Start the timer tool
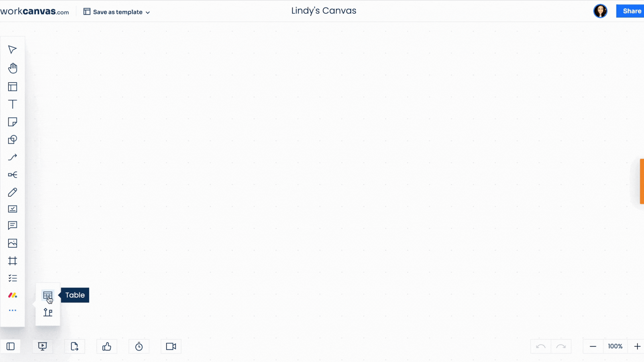The width and height of the screenshot is (644, 362). point(139,346)
